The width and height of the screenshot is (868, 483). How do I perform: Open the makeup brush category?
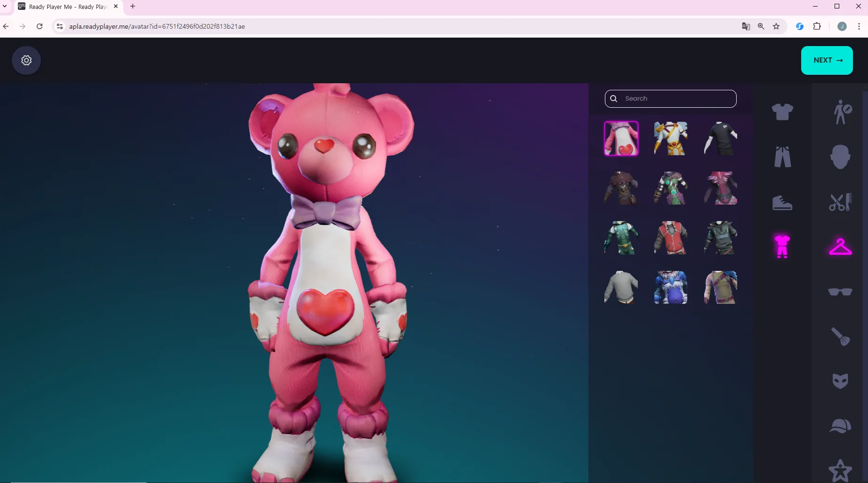tap(840, 336)
